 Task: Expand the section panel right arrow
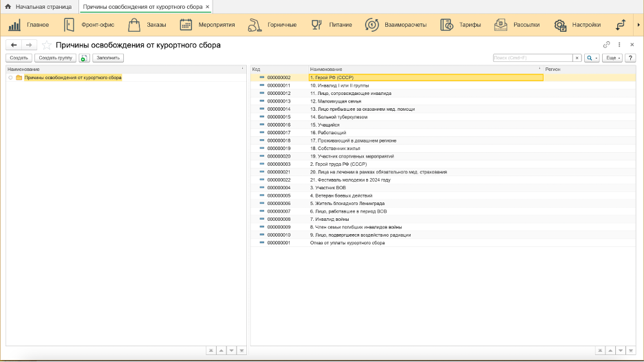[x=638, y=25]
